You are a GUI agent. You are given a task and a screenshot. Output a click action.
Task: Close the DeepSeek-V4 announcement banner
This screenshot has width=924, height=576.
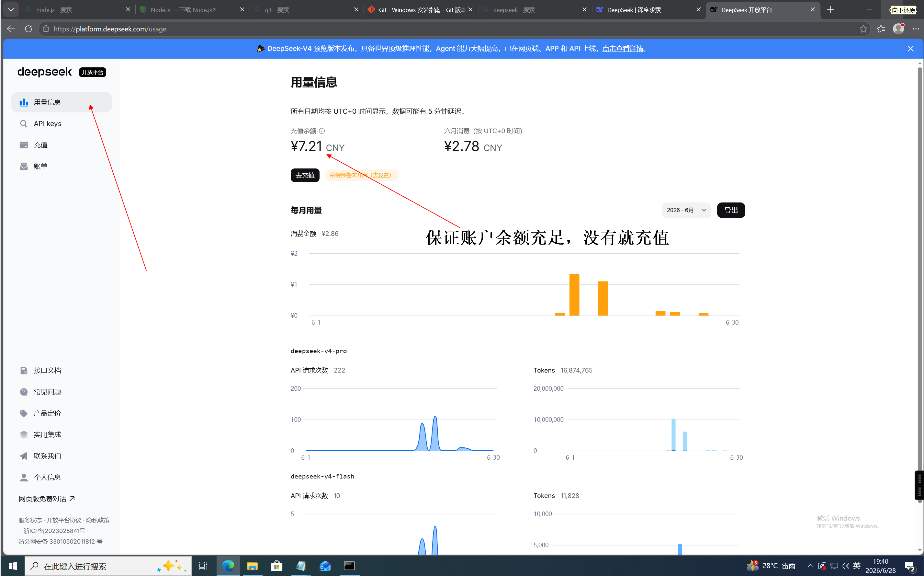[910, 48]
